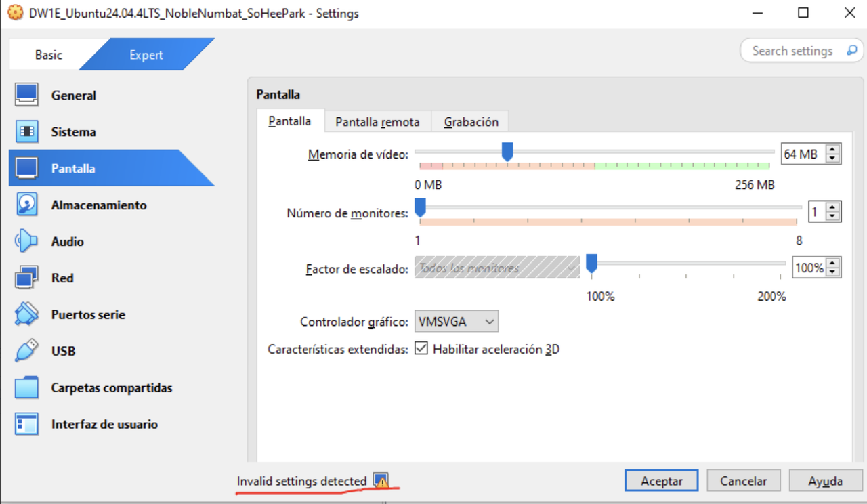
Task: Open the Ayuda dialog
Action: click(825, 480)
